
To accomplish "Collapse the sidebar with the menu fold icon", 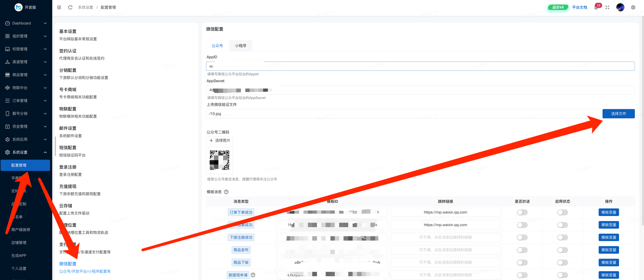I will coord(59,7).
